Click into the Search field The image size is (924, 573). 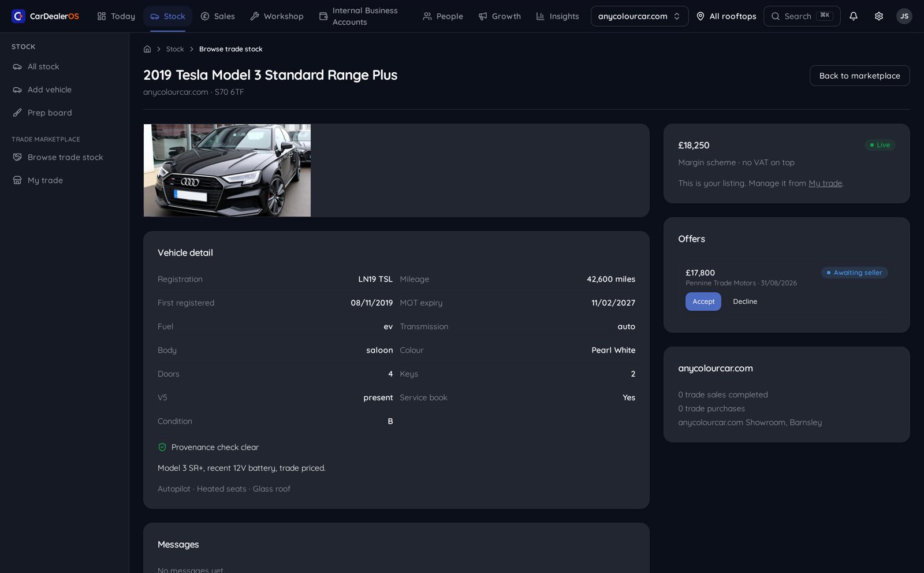(802, 16)
